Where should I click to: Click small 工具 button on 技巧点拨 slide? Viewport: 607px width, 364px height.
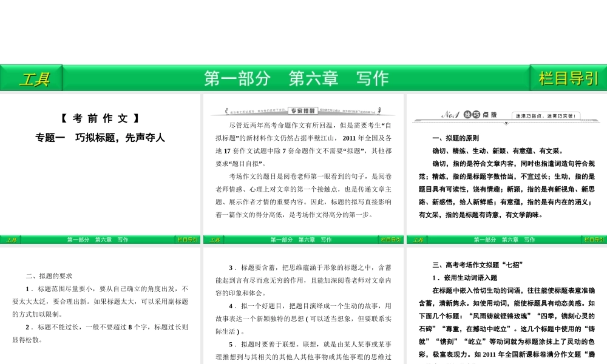click(x=418, y=240)
